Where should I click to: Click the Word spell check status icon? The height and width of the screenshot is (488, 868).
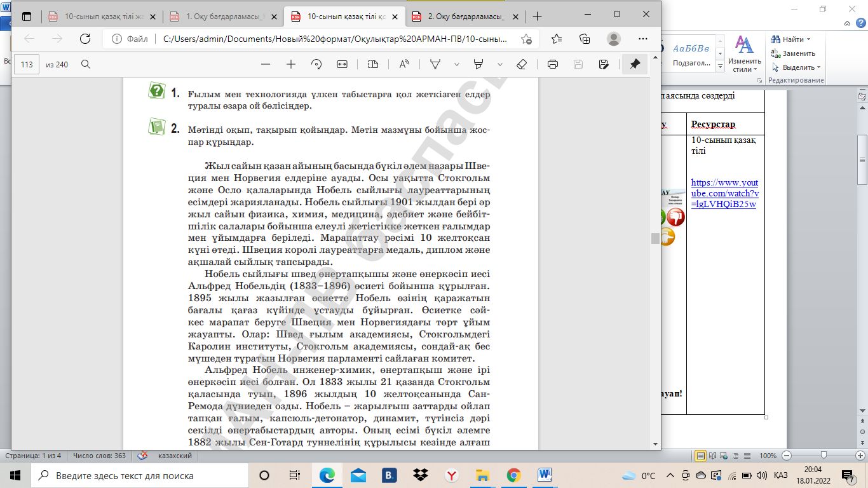[x=143, y=456]
